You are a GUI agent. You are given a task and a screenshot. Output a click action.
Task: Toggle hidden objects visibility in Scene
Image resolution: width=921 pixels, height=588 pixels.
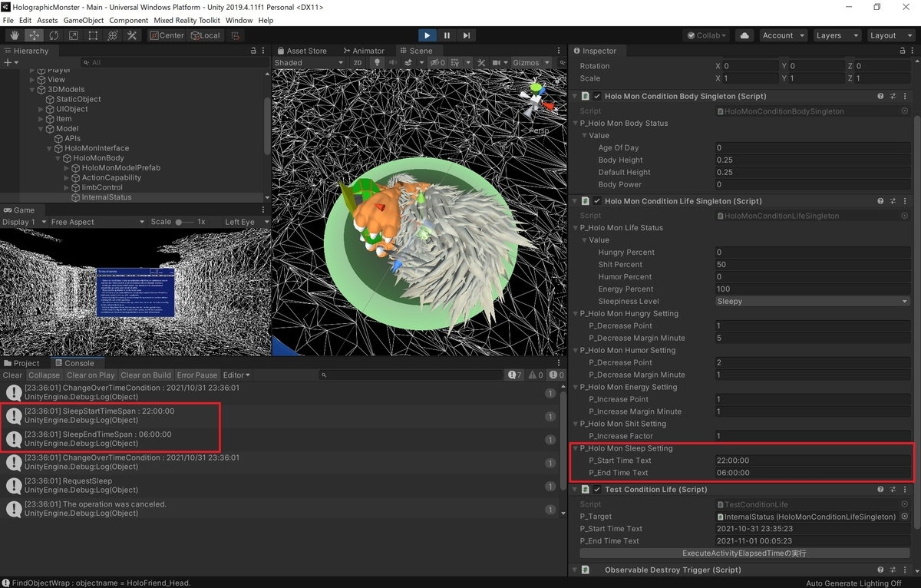tap(437, 62)
